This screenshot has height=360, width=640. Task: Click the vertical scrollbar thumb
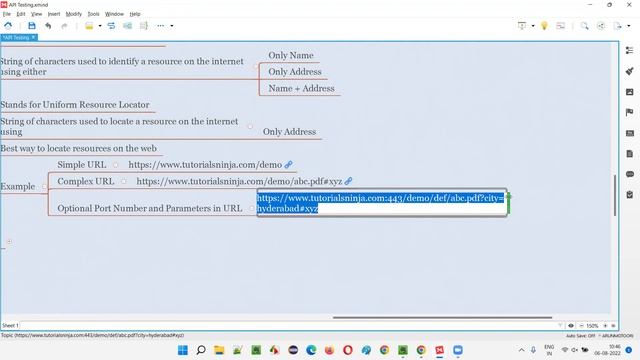pos(615,195)
